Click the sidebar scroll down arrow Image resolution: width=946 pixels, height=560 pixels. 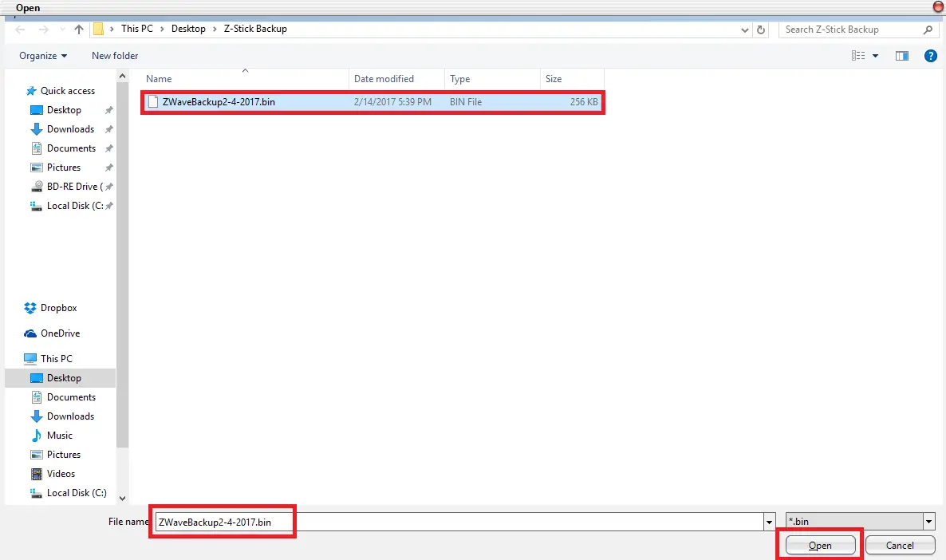pyautogui.click(x=123, y=499)
